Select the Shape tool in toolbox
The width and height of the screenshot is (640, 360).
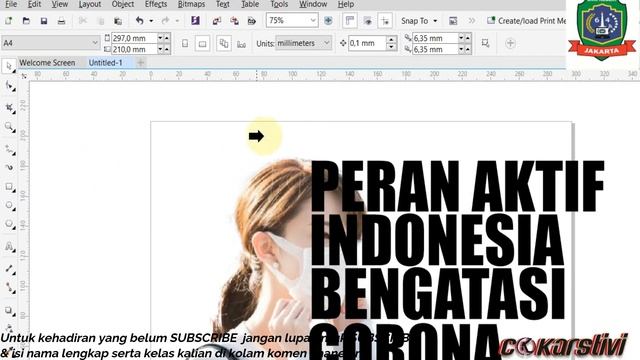pos(9,86)
